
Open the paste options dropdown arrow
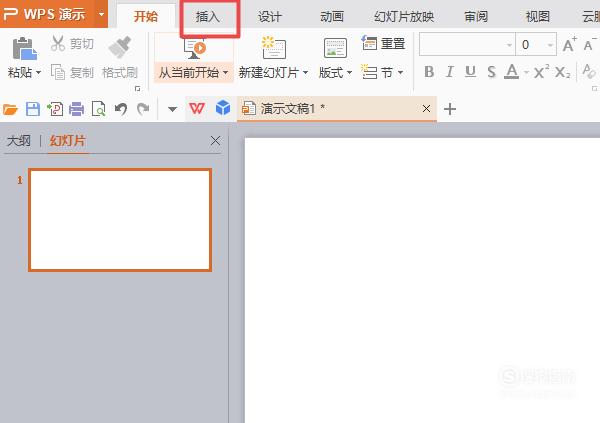tap(38, 72)
